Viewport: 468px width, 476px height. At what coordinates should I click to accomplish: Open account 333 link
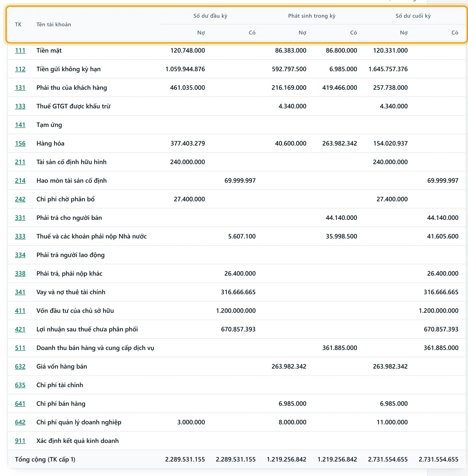20,236
